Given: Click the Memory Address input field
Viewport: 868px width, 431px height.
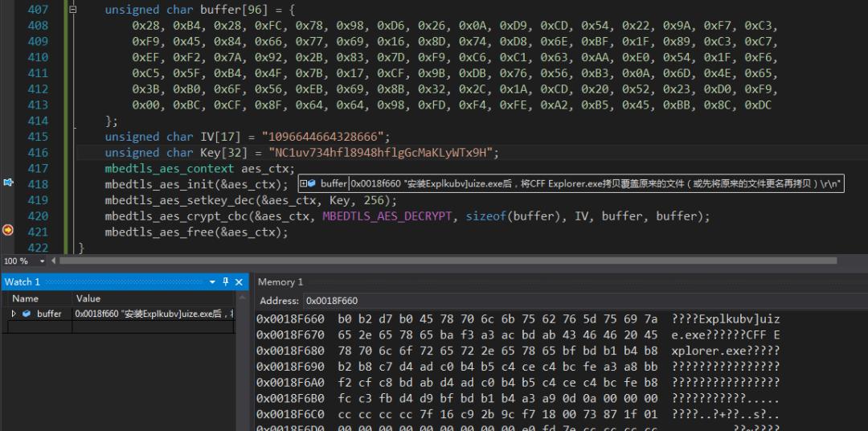Looking at the screenshot, I should coord(586,301).
